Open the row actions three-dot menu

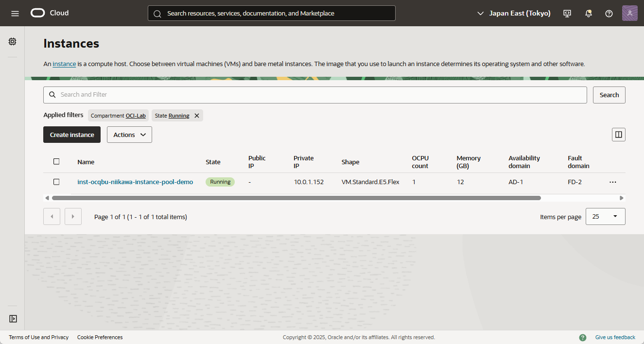612,182
